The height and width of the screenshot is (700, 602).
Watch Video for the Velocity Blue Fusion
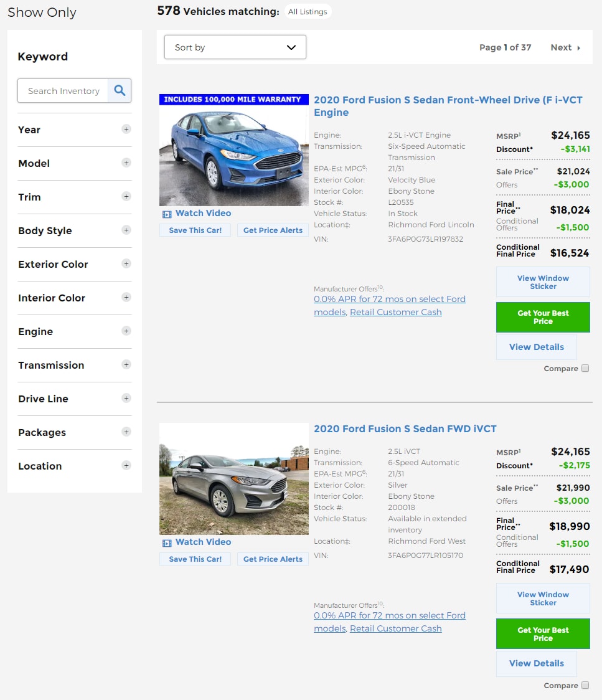click(x=203, y=214)
